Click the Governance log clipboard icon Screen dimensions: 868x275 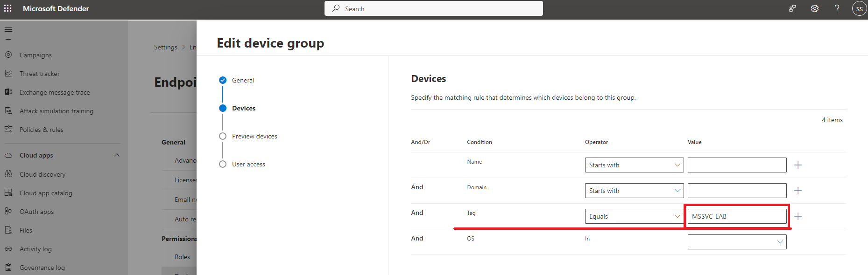pyautogui.click(x=8, y=267)
